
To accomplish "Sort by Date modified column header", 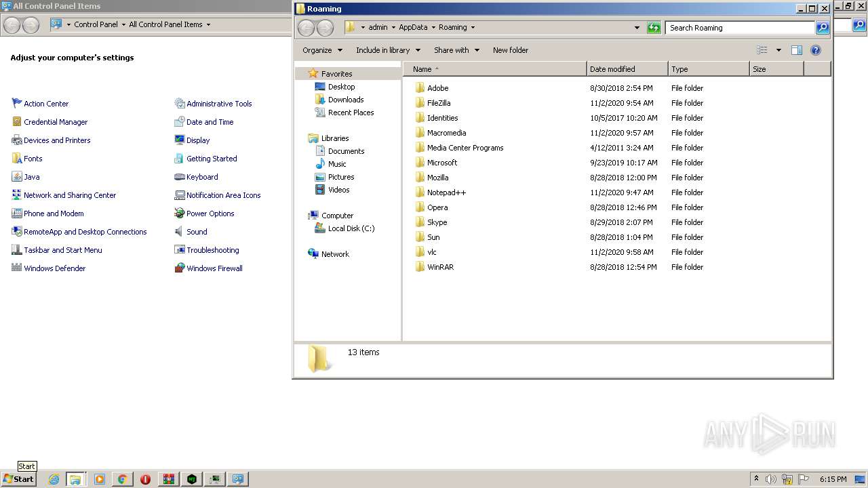I will (x=627, y=69).
